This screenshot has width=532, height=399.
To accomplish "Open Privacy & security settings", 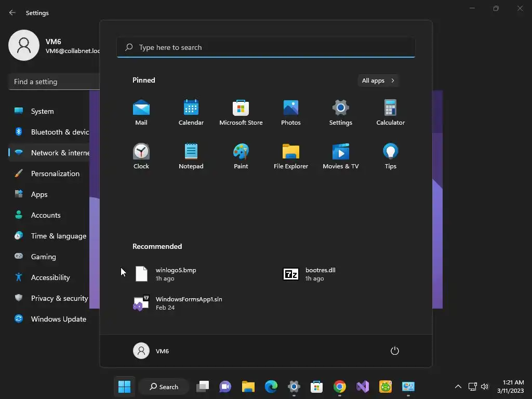I will tap(49, 298).
